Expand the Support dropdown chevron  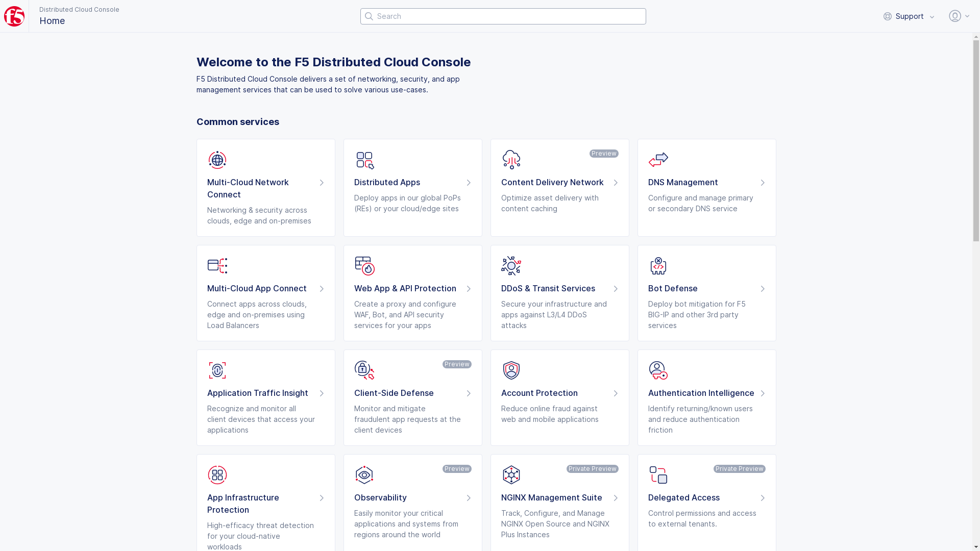point(933,16)
